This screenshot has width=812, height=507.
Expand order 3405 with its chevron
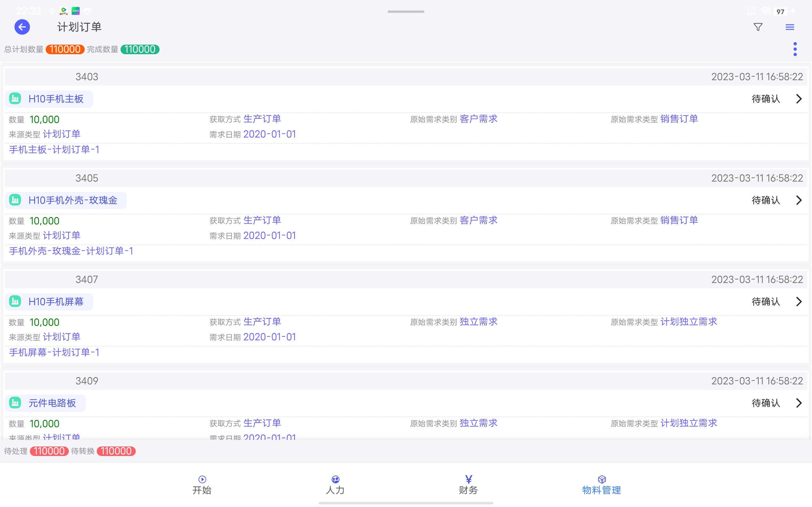coord(799,200)
